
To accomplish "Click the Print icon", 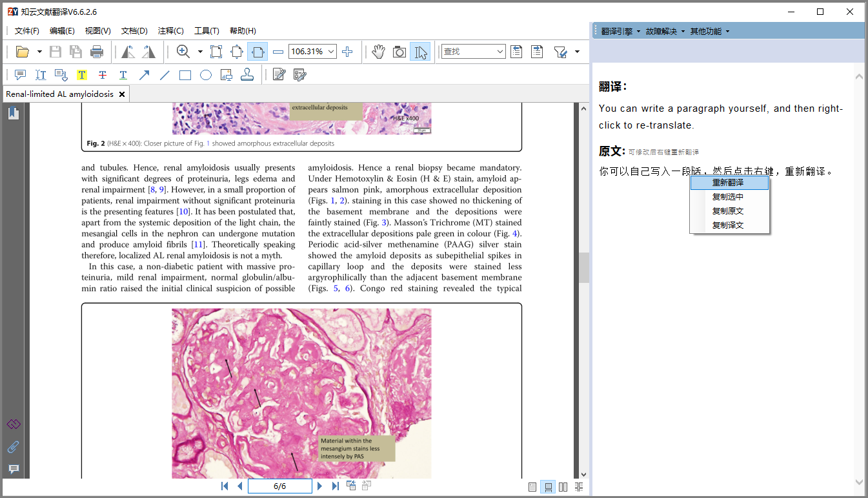I will (97, 52).
